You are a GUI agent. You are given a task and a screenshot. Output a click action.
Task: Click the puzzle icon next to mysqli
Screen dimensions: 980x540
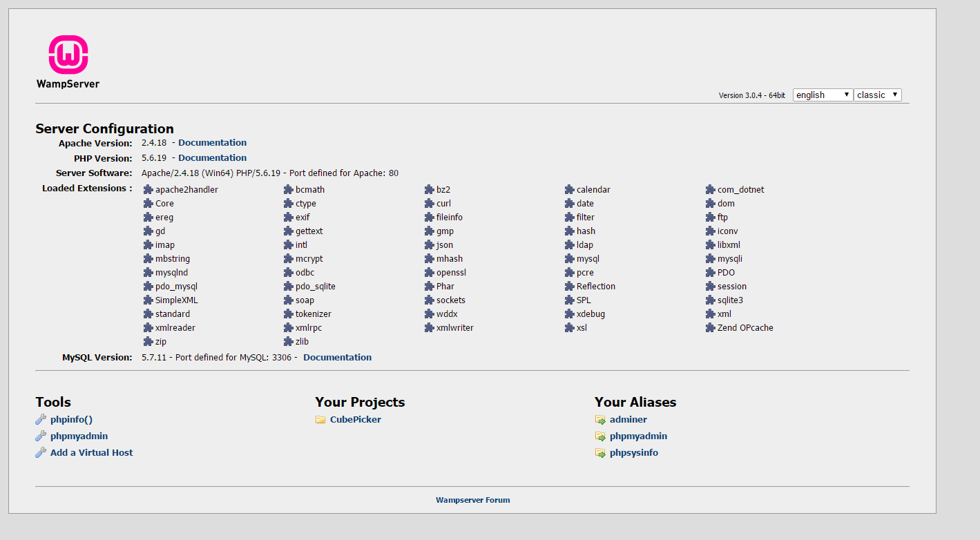(x=711, y=259)
